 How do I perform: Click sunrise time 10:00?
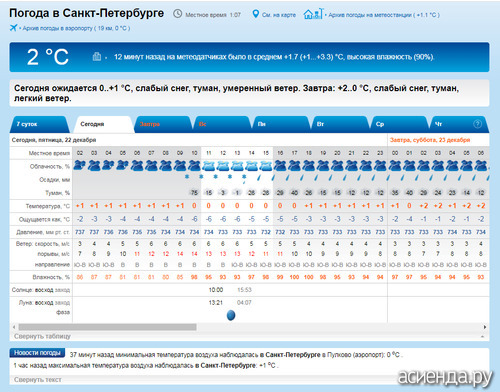[216, 290]
